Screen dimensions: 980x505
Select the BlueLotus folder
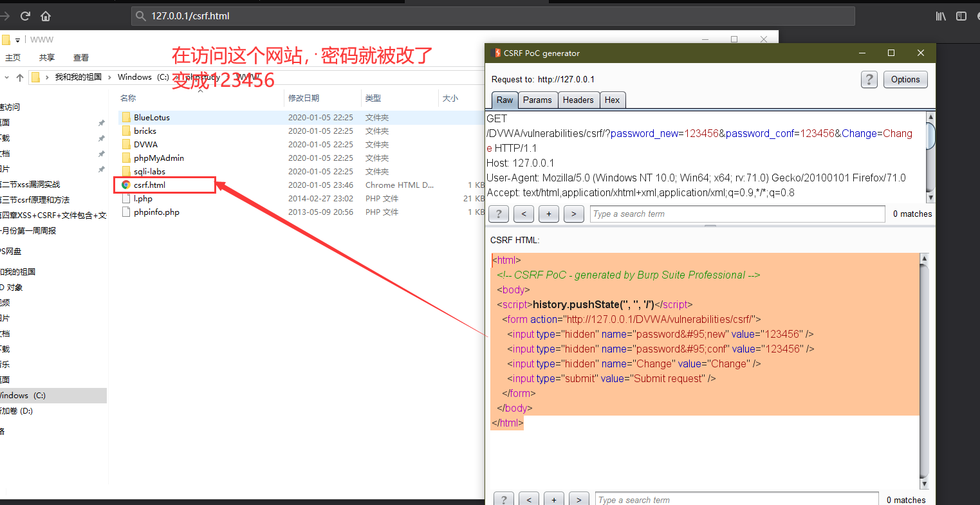[152, 118]
